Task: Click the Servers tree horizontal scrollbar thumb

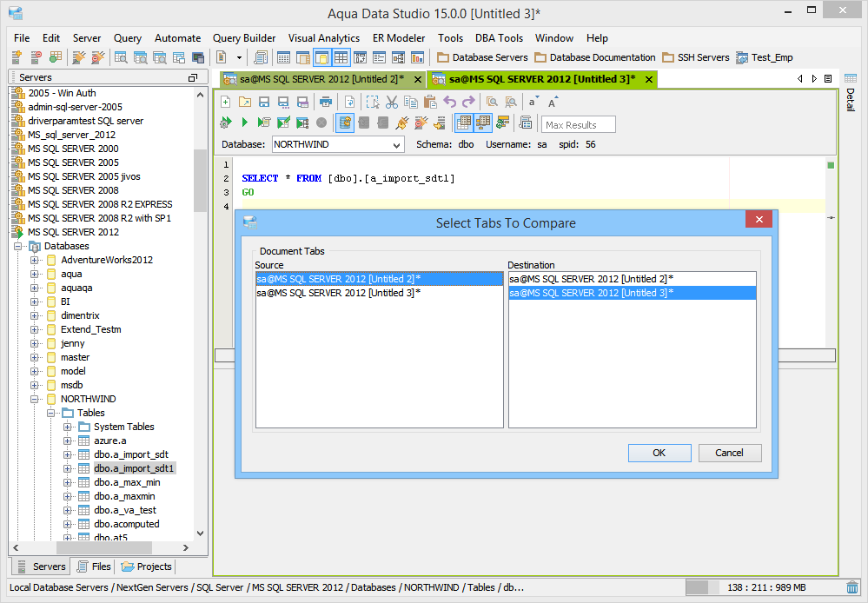Action: point(104,547)
